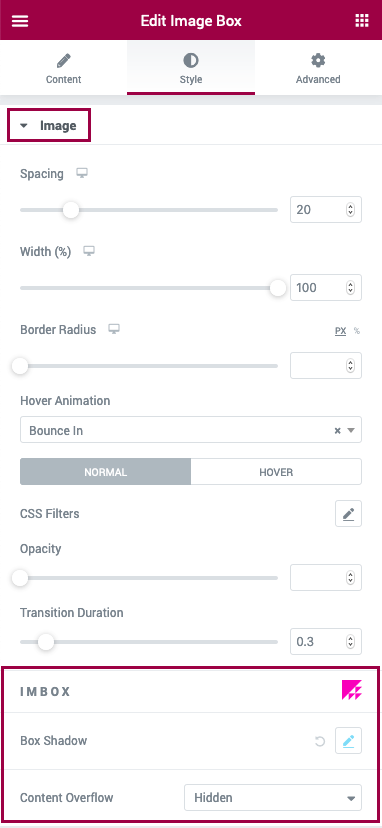Open the hamburger menu

tap(20, 21)
